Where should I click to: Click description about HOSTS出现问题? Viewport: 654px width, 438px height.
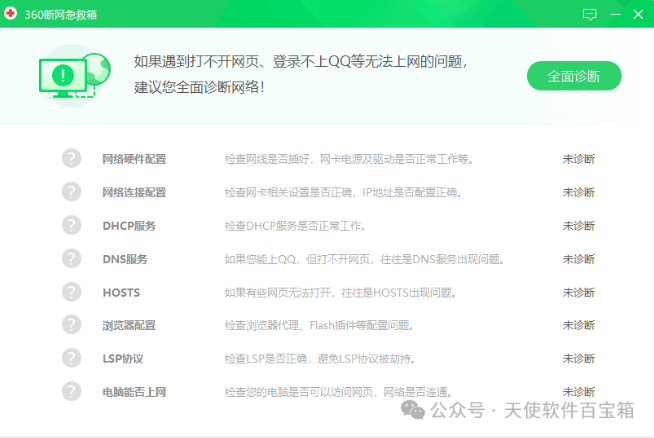click(x=340, y=292)
